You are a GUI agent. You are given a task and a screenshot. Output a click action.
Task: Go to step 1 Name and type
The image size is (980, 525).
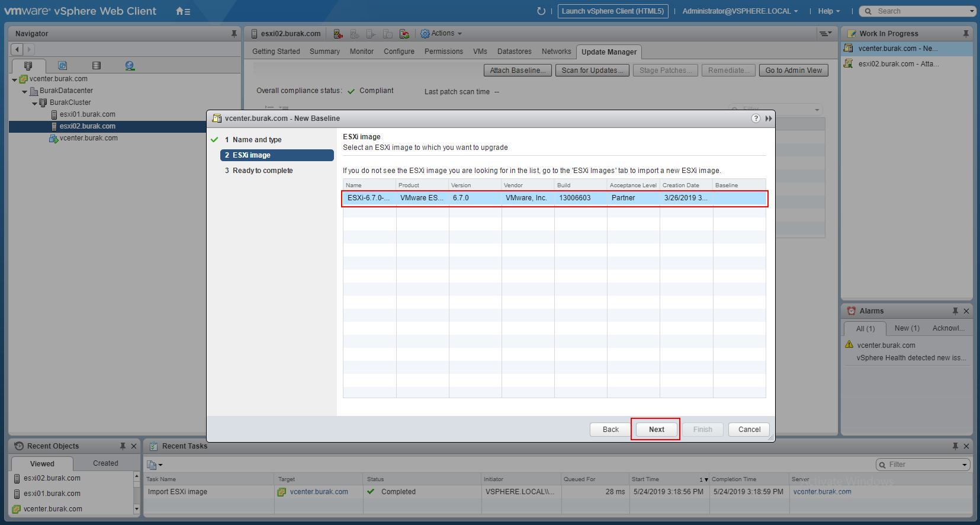point(257,140)
